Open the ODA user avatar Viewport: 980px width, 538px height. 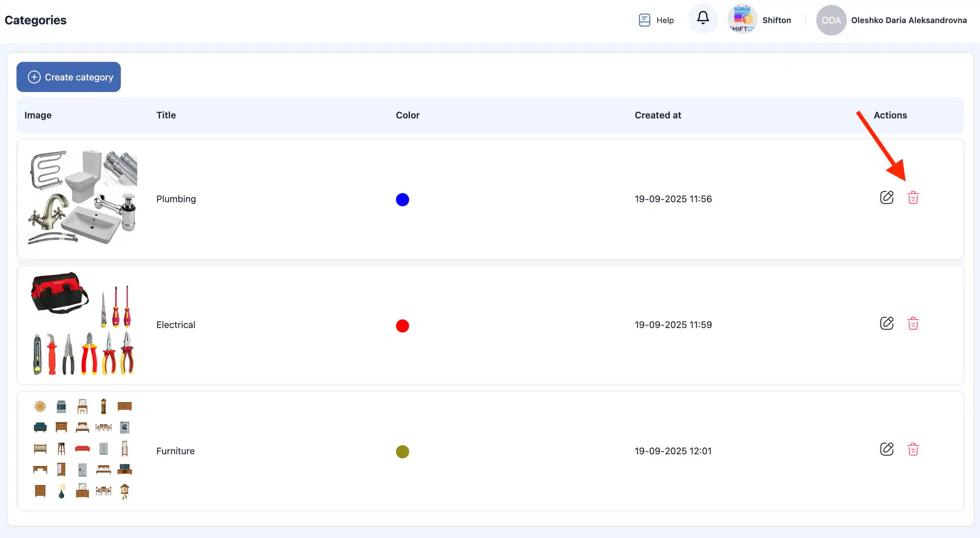[x=831, y=20]
